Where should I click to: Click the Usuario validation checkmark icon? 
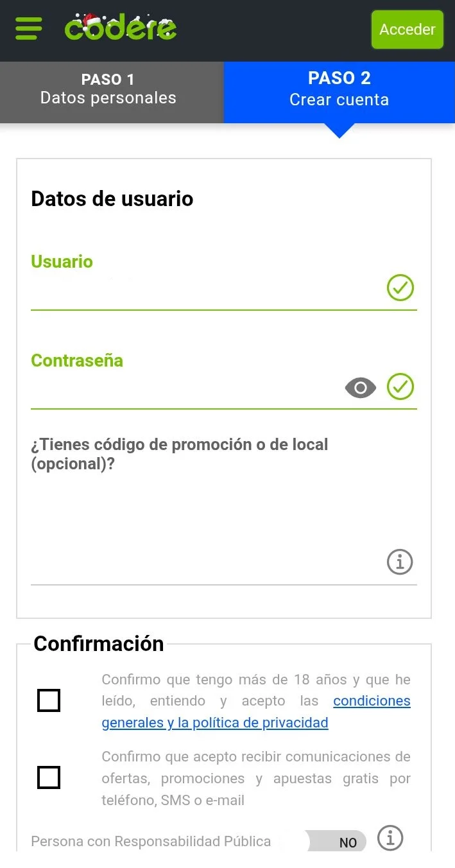pyautogui.click(x=400, y=288)
